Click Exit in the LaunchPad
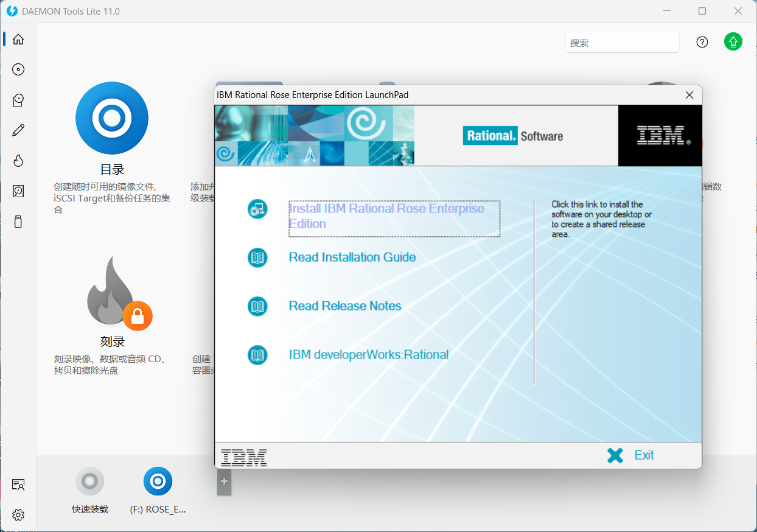Image resolution: width=757 pixels, height=532 pixels. (644, 455)
